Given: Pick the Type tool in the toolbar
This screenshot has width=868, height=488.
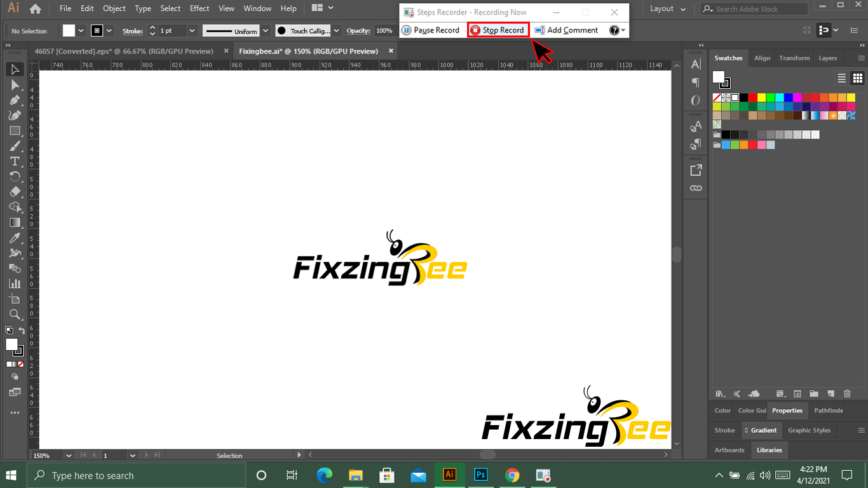Looking at the screenshot, I should tap(15, 161).
